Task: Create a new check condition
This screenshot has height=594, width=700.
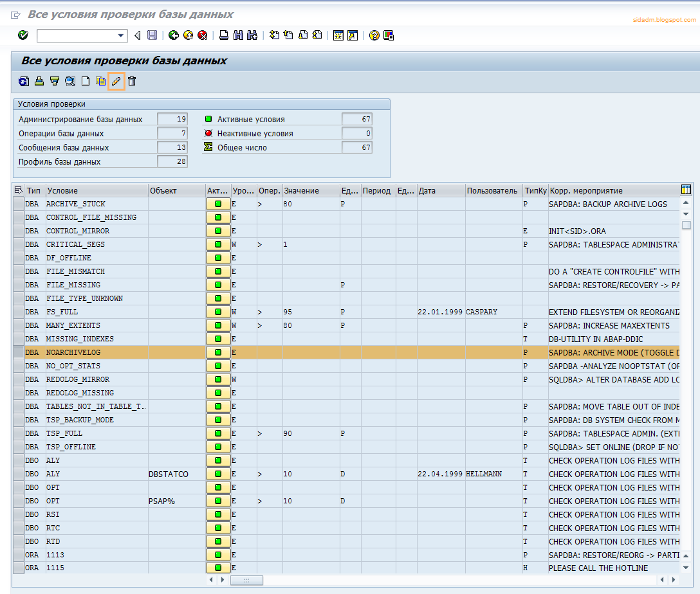Action: 85,82
